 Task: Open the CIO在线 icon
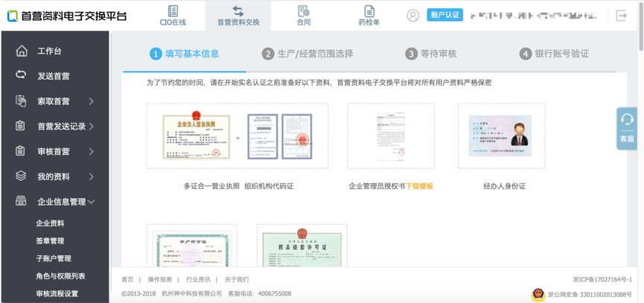(173, 10)
